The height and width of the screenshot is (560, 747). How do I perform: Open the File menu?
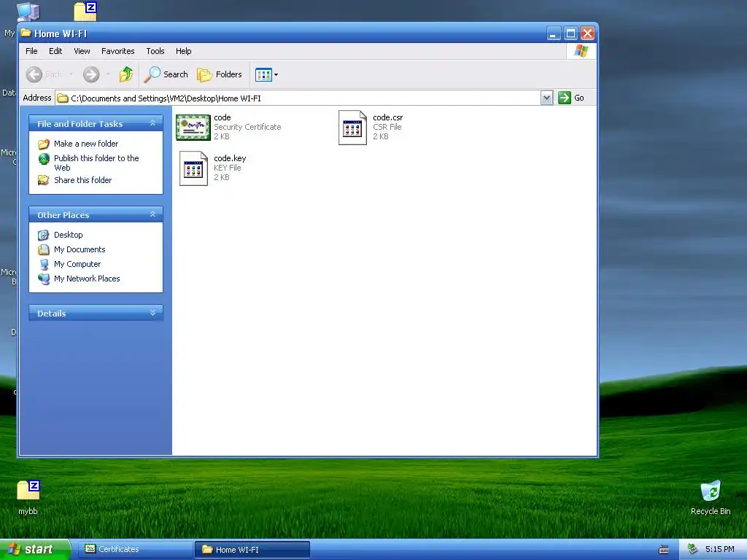(x=31, y=51)
